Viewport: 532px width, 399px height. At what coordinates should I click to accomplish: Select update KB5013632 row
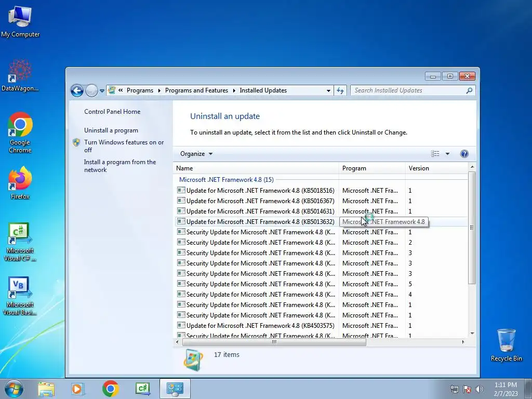(322, 222)
